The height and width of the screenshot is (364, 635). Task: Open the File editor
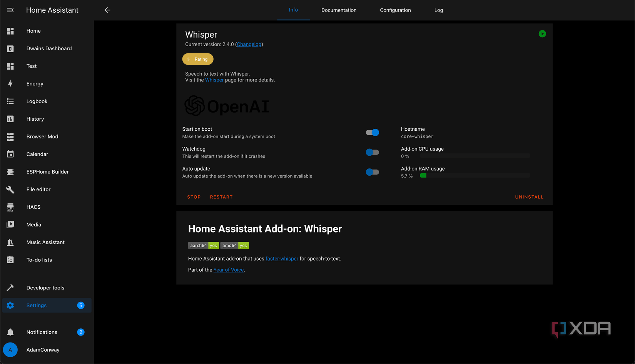coord(38,189)
